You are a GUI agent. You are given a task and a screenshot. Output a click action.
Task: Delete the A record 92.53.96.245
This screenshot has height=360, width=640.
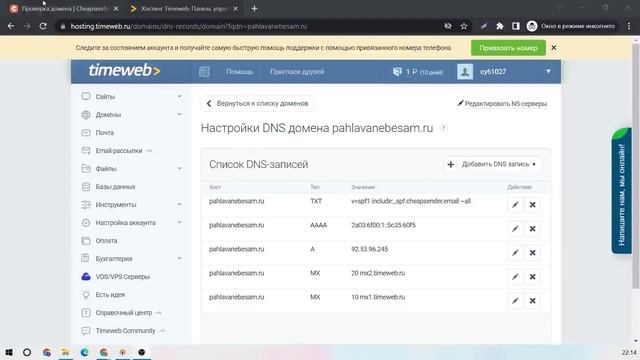point(532,253)
